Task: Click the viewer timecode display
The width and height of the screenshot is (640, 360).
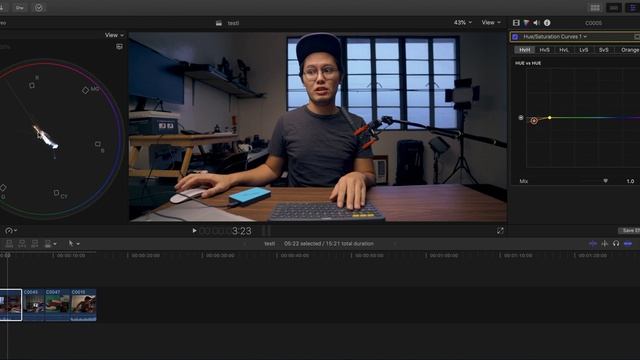Action: coord(225,231)
